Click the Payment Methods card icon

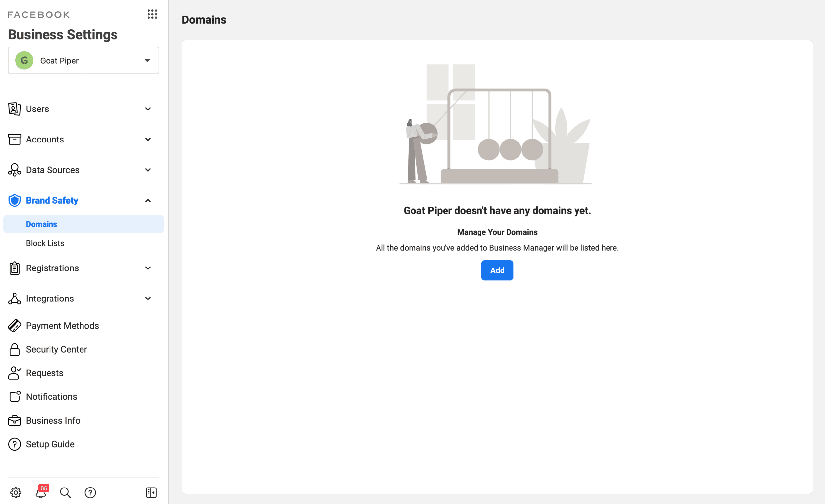(15, 325)
